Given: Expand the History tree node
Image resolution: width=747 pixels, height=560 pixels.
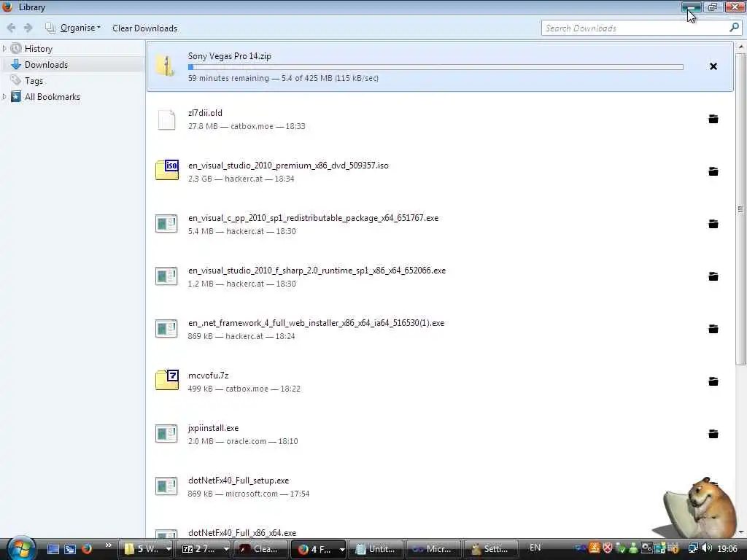Looking at the screenshot, I should click(x=4, y=49).
